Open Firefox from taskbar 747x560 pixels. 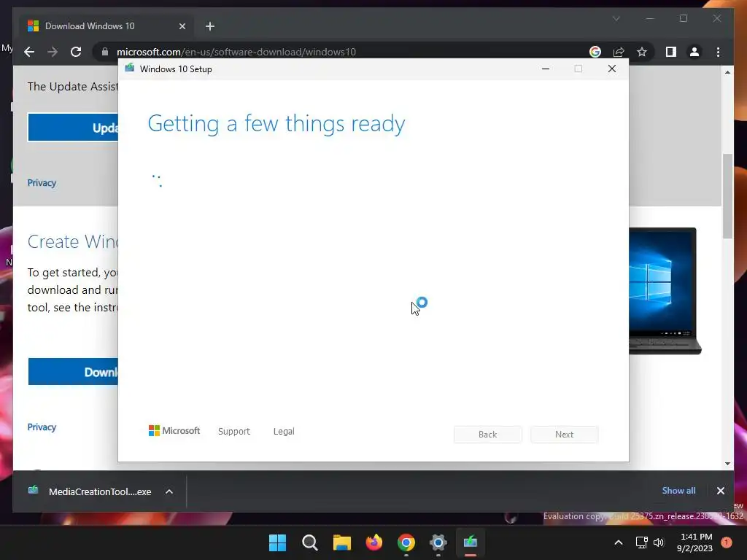tap(374, 542)
